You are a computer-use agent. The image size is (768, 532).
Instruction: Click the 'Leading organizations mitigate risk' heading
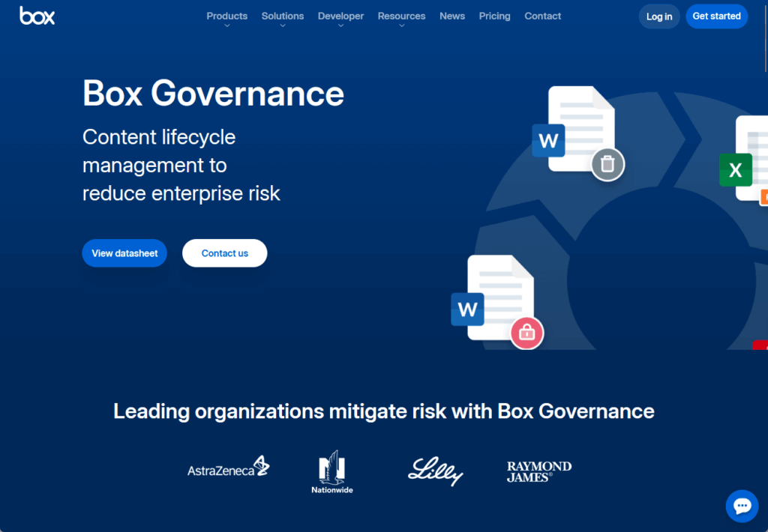click(384, 411)
